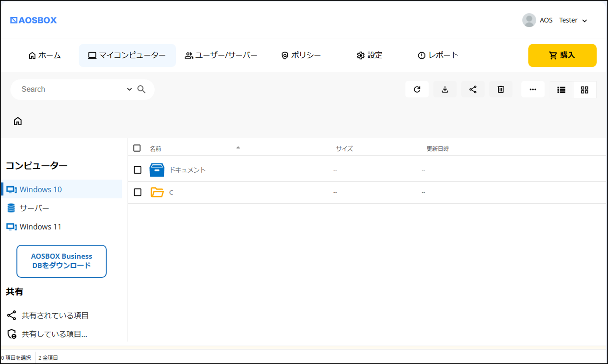Open 共有されている項目 shared items
The image size is (608, 364).
pos(48,315)
